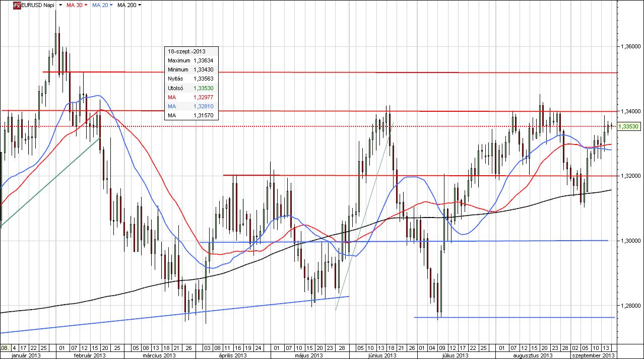Click the red MA value 1,32977

point(203,97)
